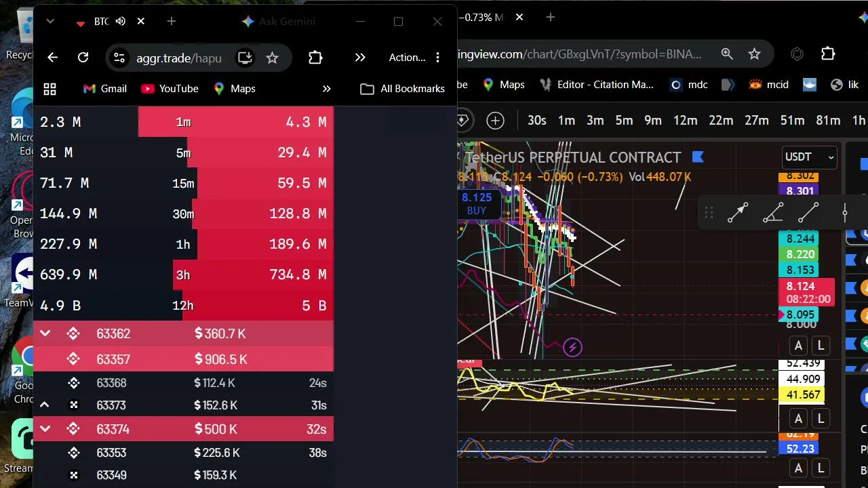Click Ask Gemini button
This screenshot has width=868, height=488.
[278, 22]
